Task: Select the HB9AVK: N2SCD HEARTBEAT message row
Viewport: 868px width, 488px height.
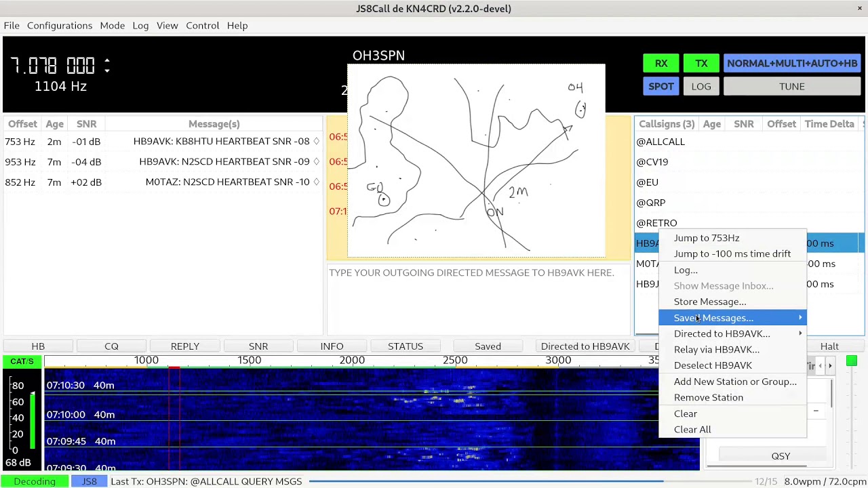Action: (x=162, y=162)
